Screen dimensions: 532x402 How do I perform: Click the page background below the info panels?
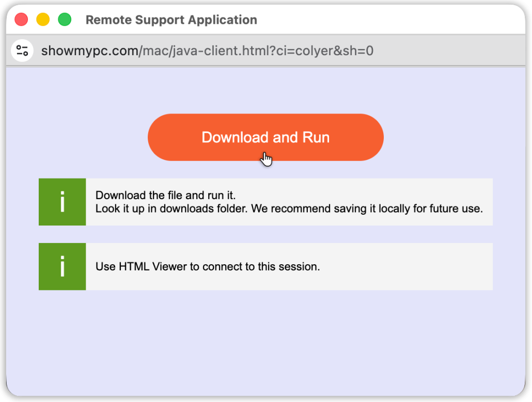[x=265, y=335]
